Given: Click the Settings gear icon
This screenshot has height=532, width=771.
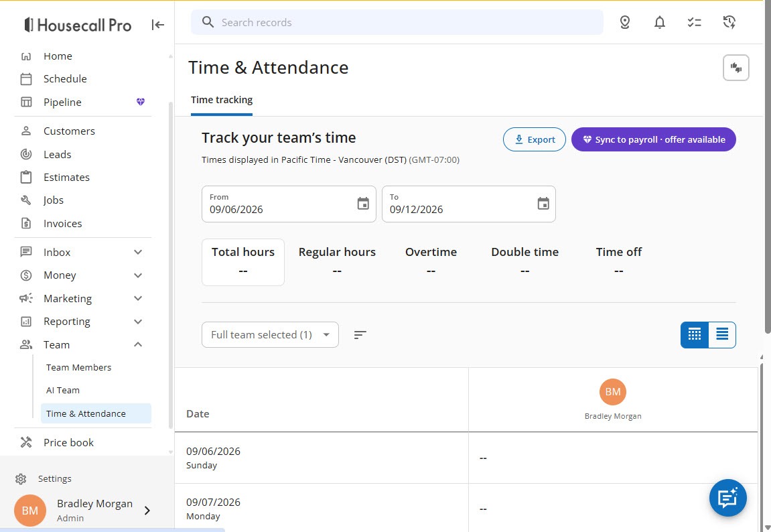Looking at the screenshot, I should [21, 479].
